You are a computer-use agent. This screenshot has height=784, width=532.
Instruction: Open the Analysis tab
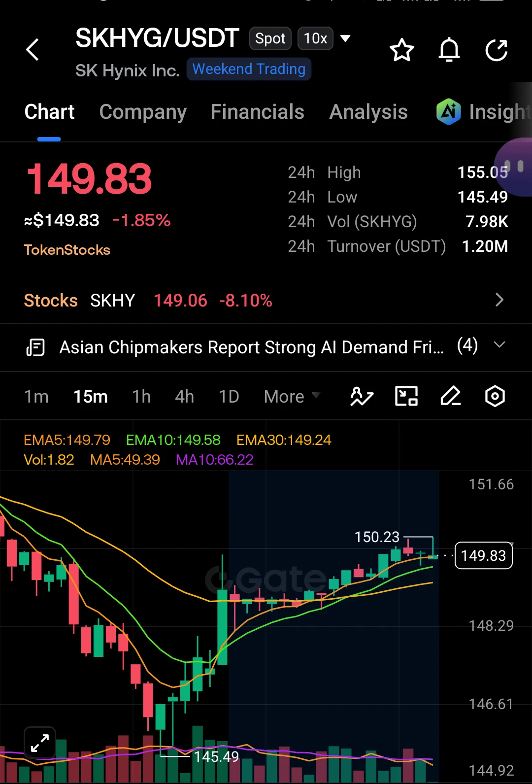coord(368,112)
